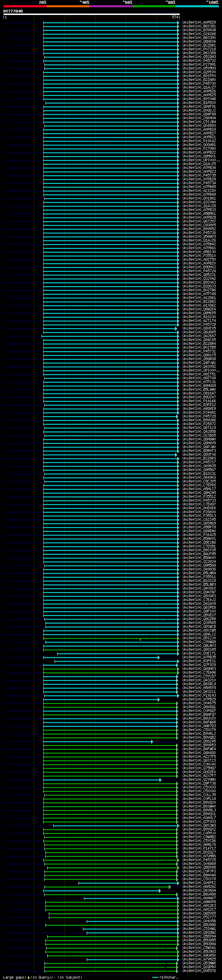
Task: Click the cyan alignment bar for UniRef100_A0PBZ9
Action: coord(111,23)
